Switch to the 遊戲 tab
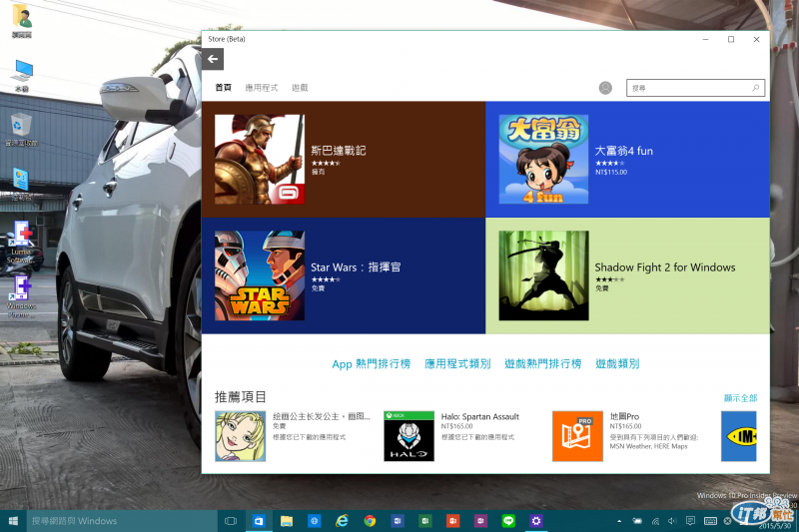Viewport: 799px width, 532px height. click(300, 88)
